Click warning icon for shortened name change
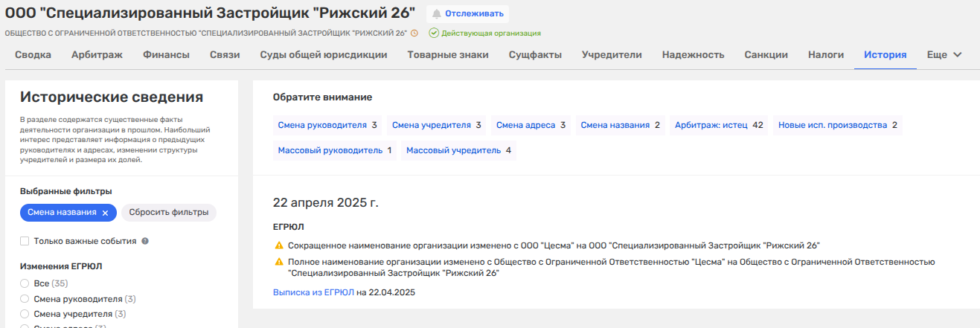 [279, 245]
